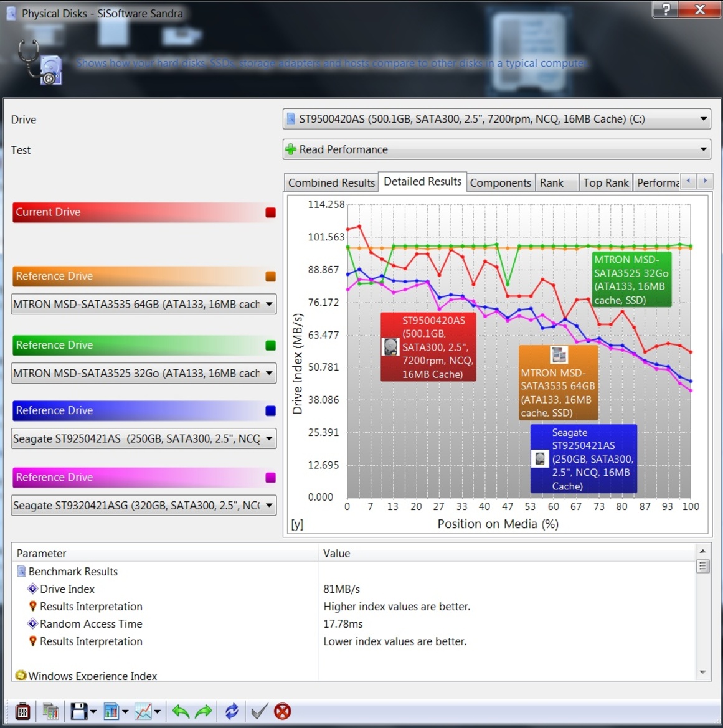723x728 pixels.
Task: Click the 17.78ms access time value
Action: pos(343,623)
